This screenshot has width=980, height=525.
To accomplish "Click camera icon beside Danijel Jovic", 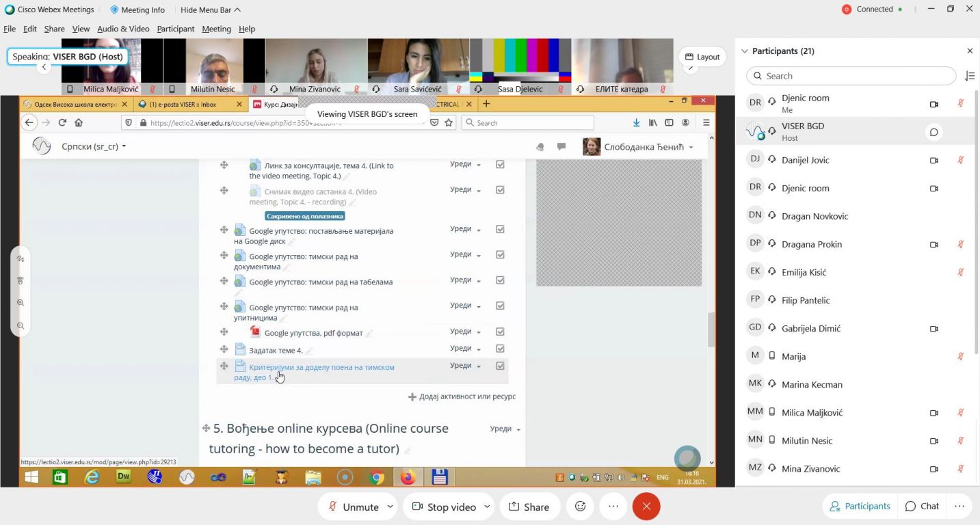I will click(933, 160).
